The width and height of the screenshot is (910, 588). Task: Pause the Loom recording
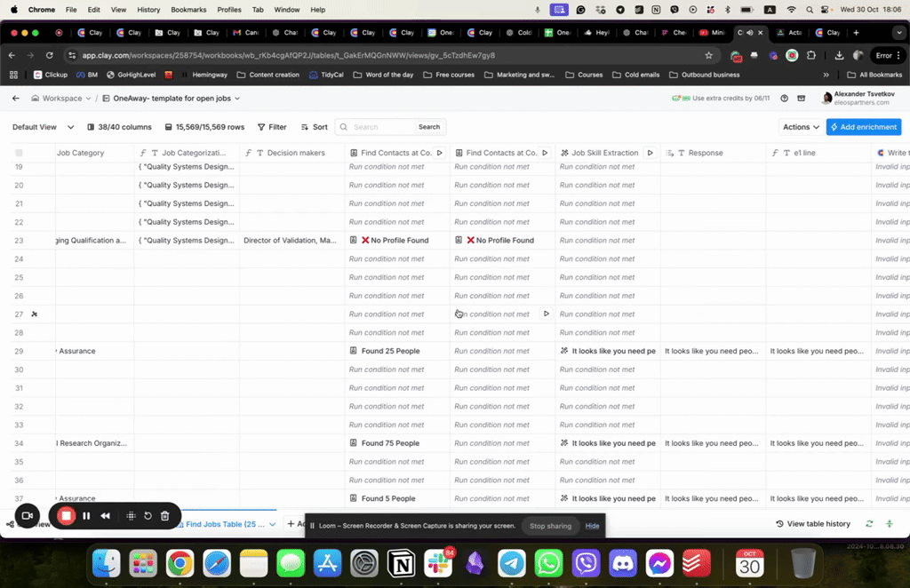tap(86, 515)
